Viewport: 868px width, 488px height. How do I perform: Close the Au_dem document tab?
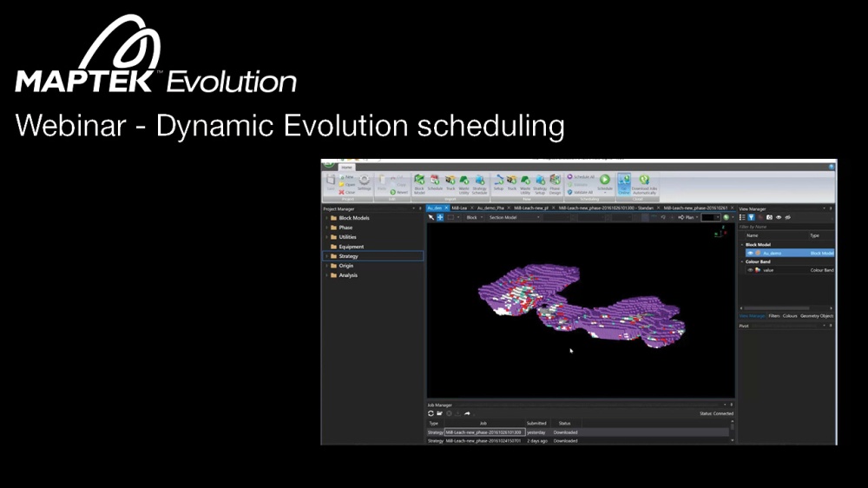point(446,208)
